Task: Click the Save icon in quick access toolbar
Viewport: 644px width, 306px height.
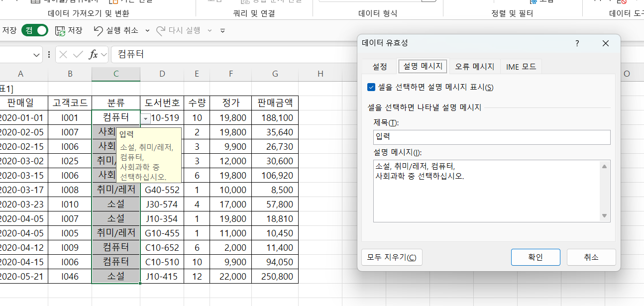Action: (x=60, y=31)
